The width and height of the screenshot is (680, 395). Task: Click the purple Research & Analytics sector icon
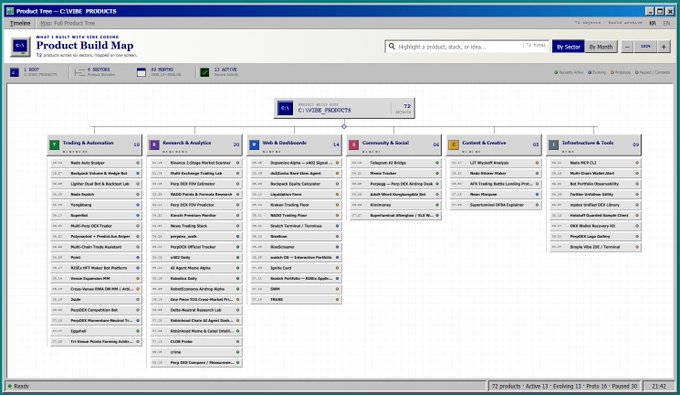click(x=154, y=145)
